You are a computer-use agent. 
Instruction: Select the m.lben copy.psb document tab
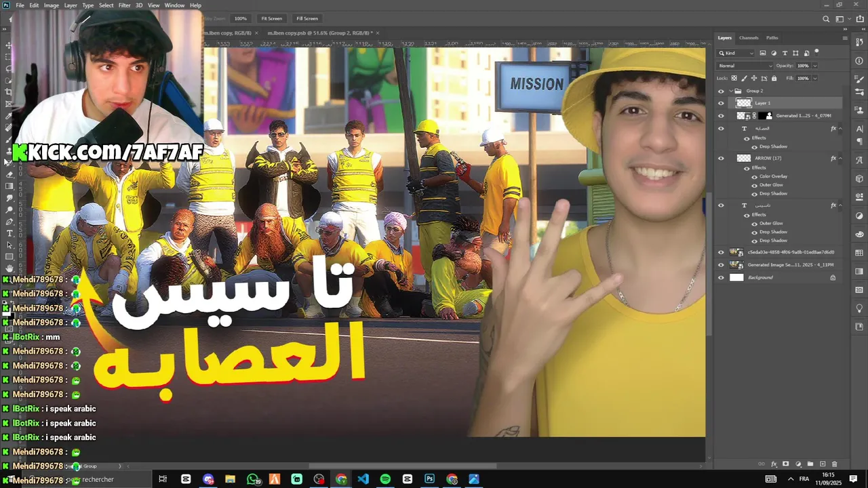(x=319, y=33)
